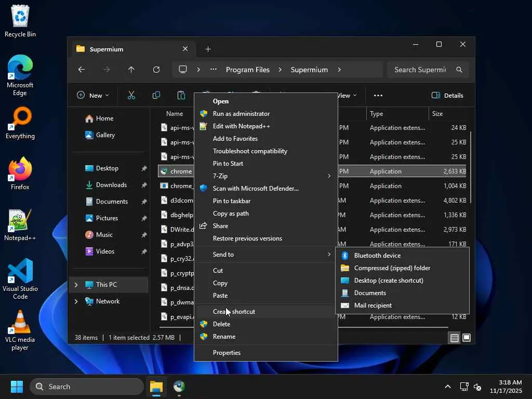
Task: Click the vertical scrollbar in file list
Action: (471, 168)
